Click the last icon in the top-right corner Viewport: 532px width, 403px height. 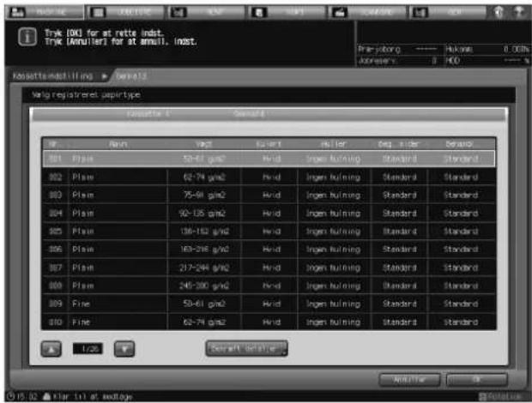pyautogui.click(x=518, y=13)
